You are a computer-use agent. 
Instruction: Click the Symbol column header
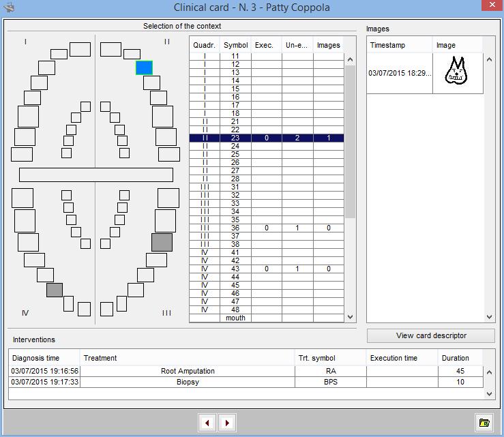[235, 45]
